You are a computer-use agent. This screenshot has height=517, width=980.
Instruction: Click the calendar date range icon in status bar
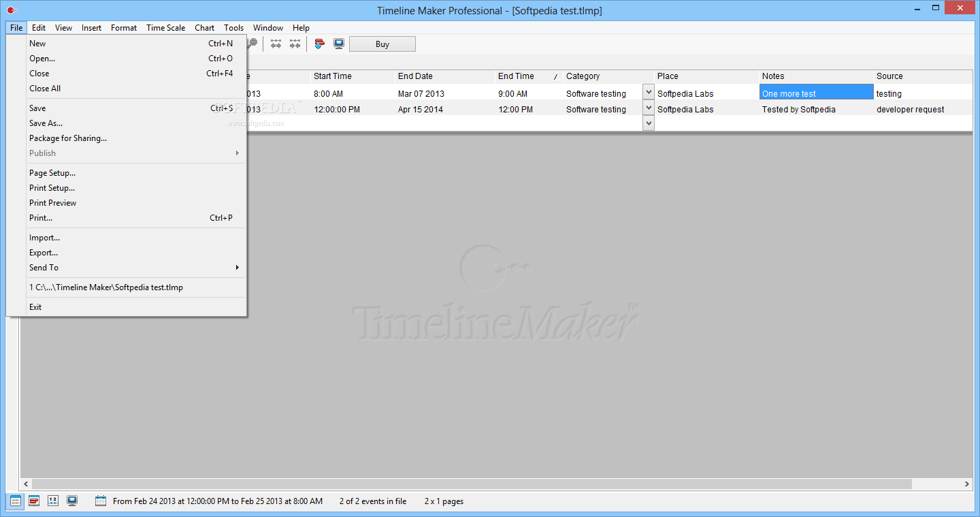pos(101,501)
